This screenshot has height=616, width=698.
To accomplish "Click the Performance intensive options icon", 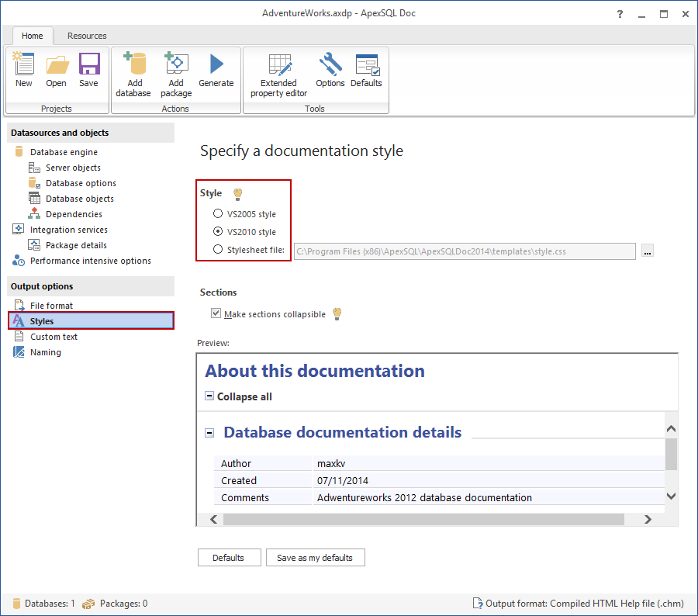I will (x=19, y=260).
